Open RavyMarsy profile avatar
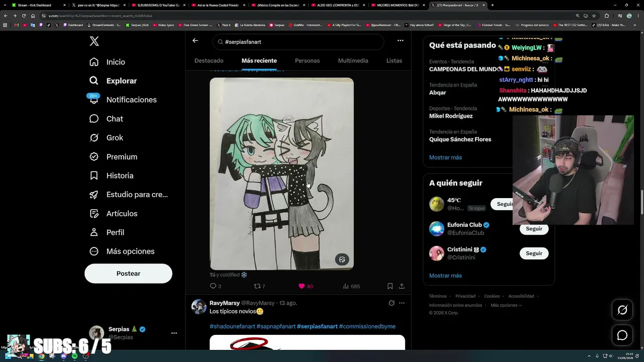The image size is (644, 362). (199, 307)
